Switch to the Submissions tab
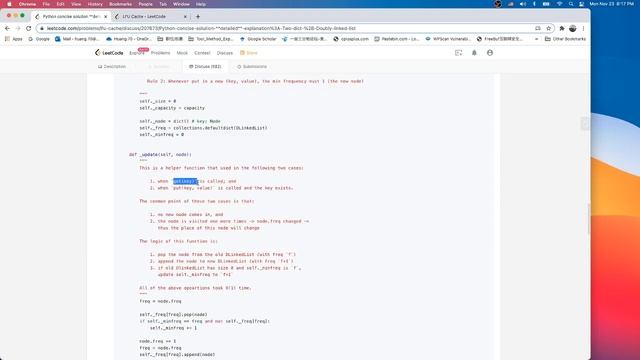Image resolution: width=640 pixels, height=360 pixels. point(252,67)
